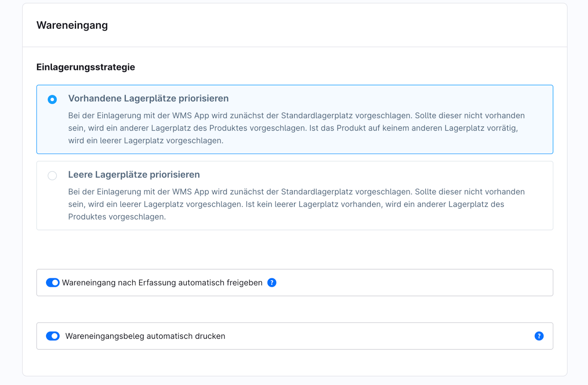
Task: Turn off "Wareneingangsbeleg automatisch drucken" switch
Action: click(x=53, y=336)
